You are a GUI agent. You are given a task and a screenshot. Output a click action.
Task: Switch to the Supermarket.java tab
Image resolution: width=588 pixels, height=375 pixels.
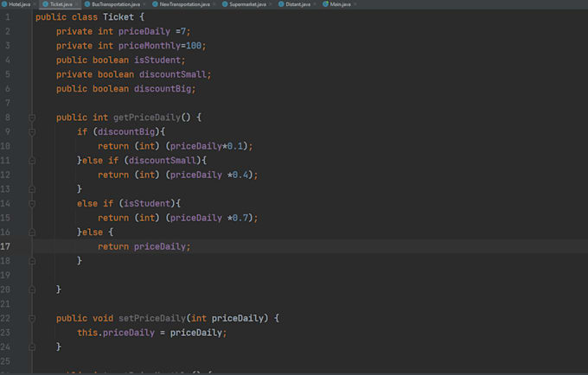[248, 4]
